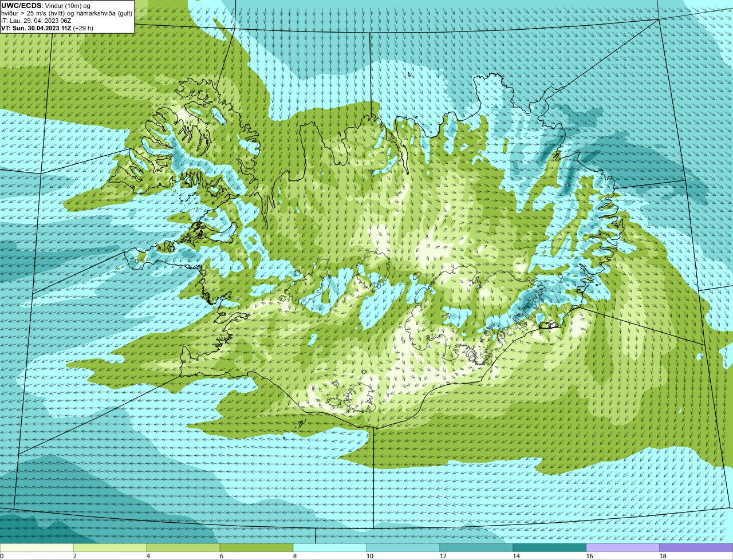Click the "VT: Sun. 30.04.2023 11Z" valid time
Viewport: 733px width, 560px height.
click(36, 28)
